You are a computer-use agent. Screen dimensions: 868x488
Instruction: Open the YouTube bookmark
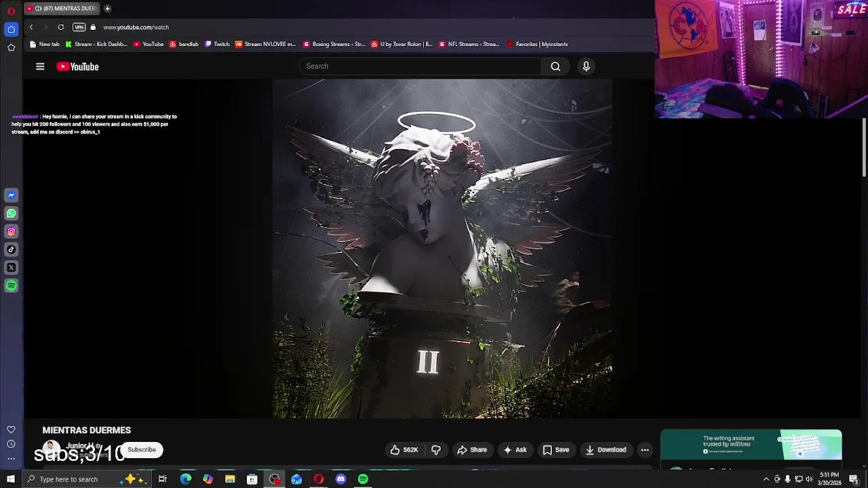(x=149, y=44)
